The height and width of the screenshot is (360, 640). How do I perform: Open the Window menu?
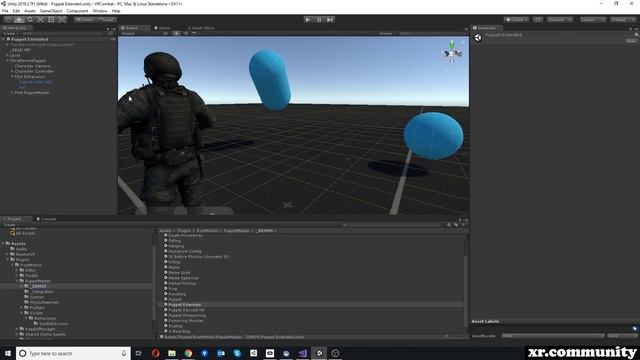point(100,11)
